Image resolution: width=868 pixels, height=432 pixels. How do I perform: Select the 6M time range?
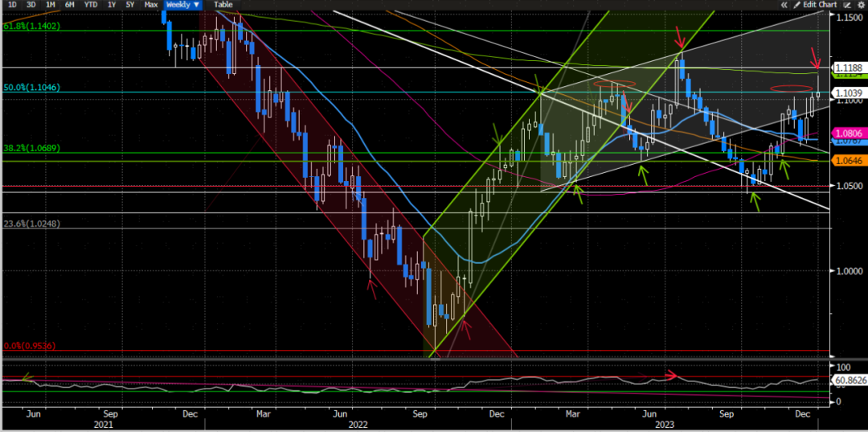70,5
